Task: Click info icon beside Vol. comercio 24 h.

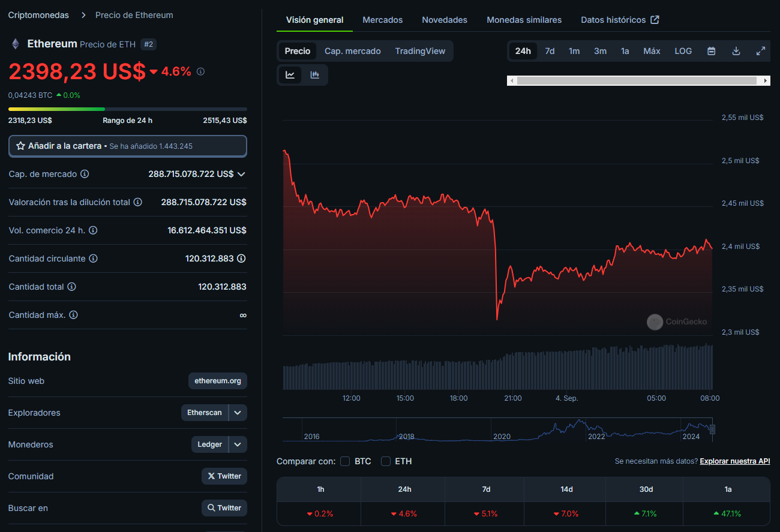Action: 93,230
